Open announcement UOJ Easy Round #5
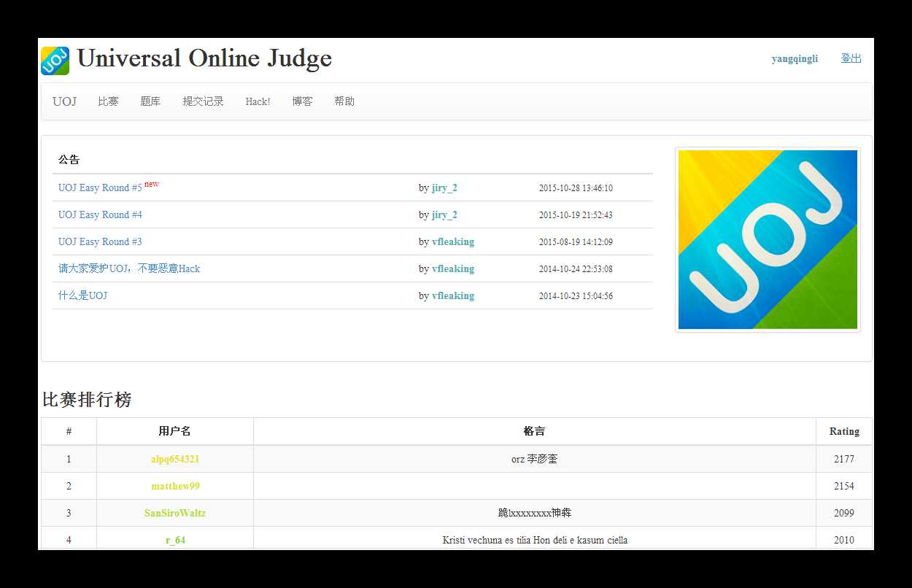Screen dimensions: 912x588 click(x=100, y=188)
